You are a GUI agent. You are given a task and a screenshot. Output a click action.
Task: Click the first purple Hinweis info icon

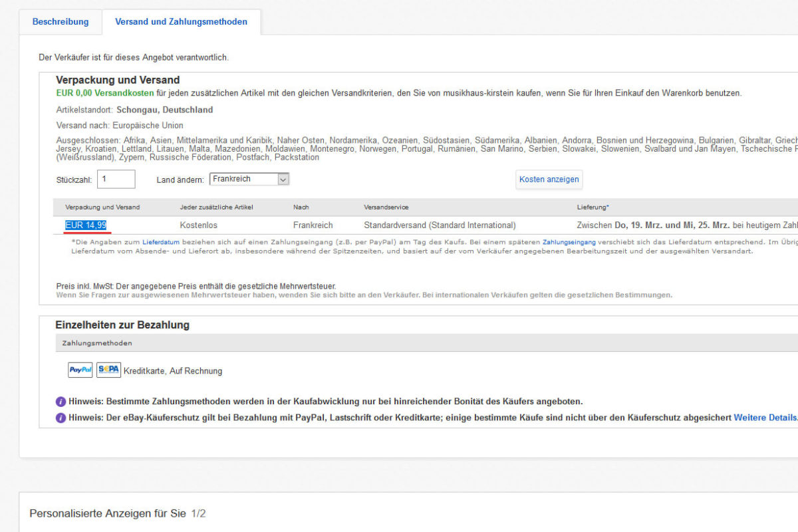61,402
